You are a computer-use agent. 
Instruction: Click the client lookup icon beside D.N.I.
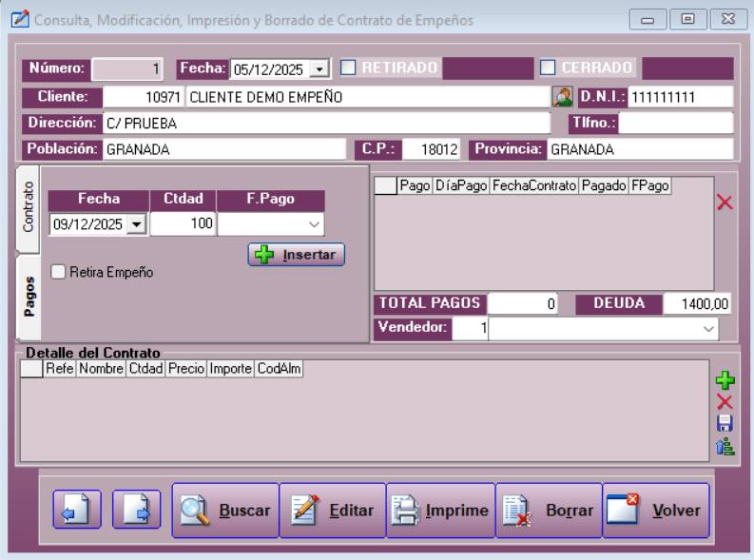pyautogui.click(x=563, y=97)
